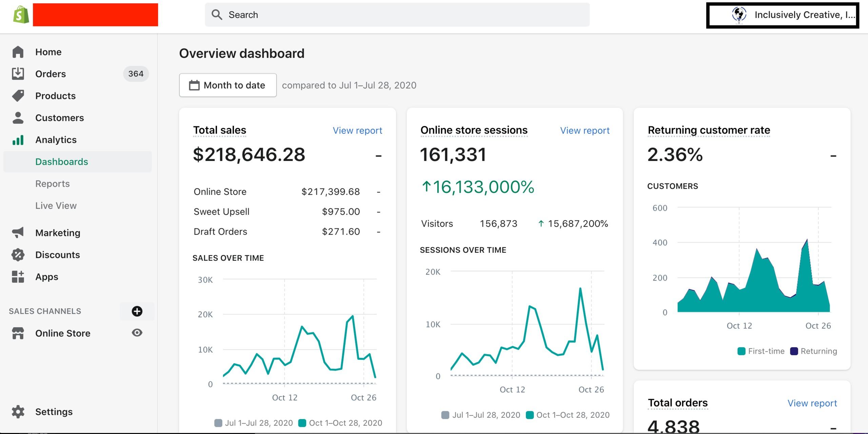Click the Shopify bag logo
The image size is (868, 434).
(x=21, y=15)
